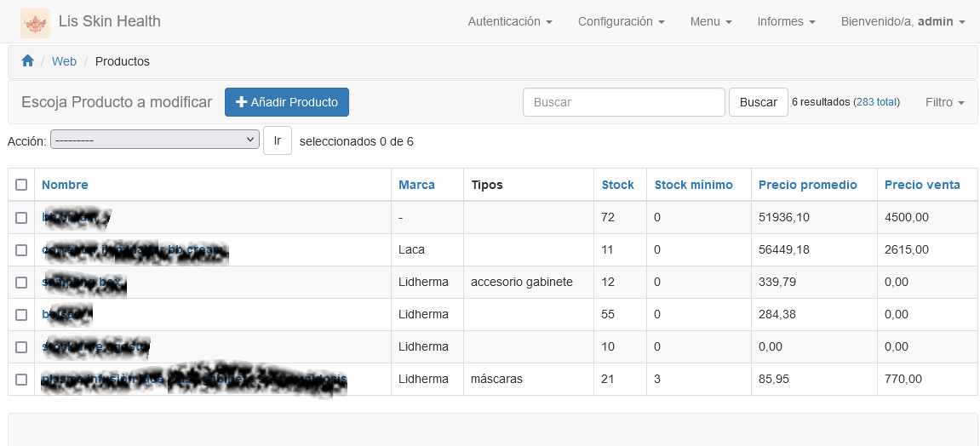This screenshot has height=446, width=980.
Task: Go to home via breadcrumb house icon
Action: 28,61
